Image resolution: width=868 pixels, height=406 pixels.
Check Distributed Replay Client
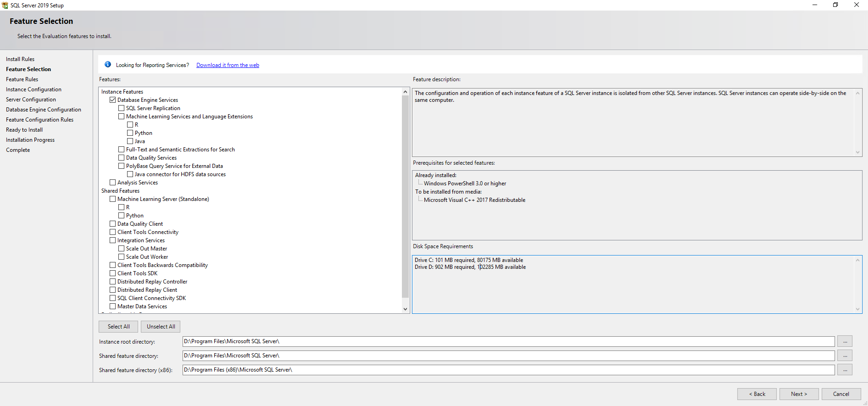(112, 289)
